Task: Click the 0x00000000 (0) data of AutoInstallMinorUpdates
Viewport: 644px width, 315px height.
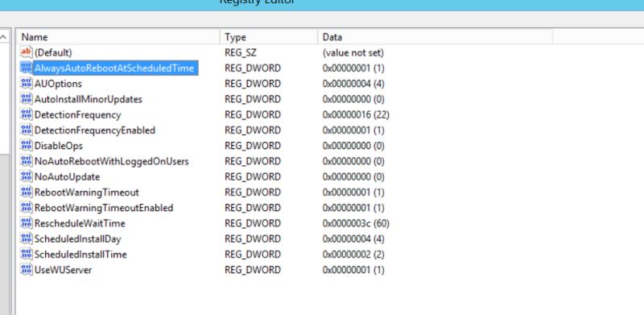Action: click(353, 100)
